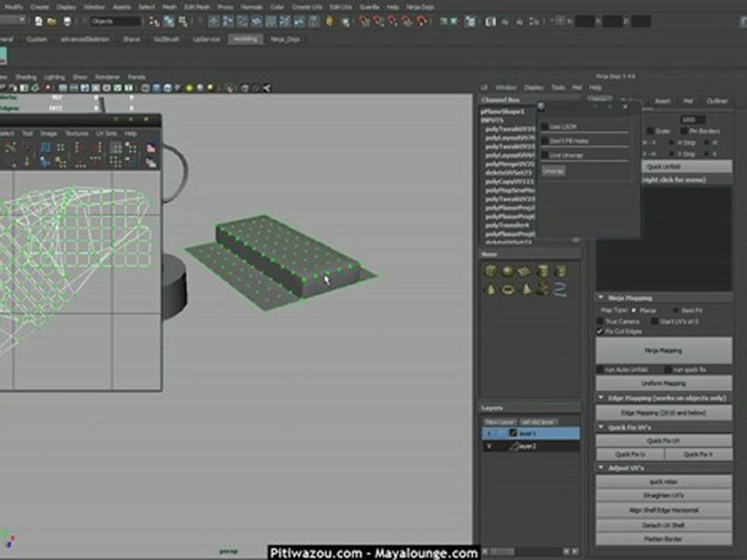The image size is (747, 560).
Task: Click the Uniform Mapping button
Action: click(x=664, y=383)
